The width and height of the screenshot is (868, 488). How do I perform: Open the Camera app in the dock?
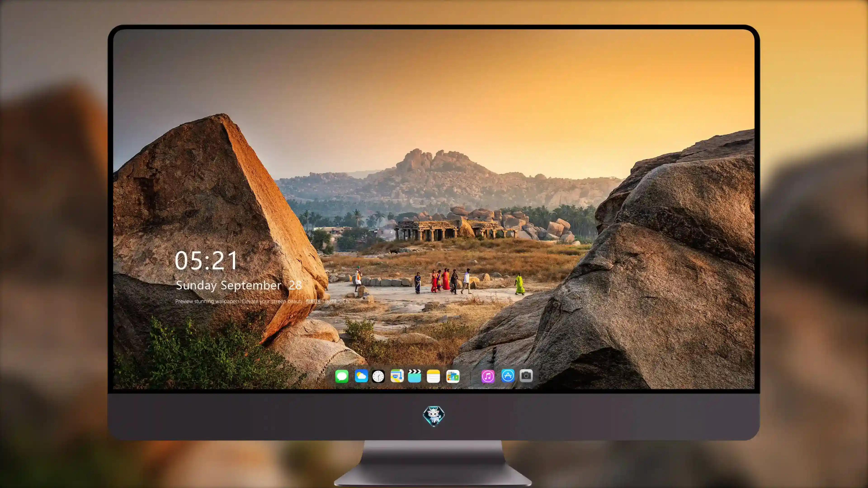point(526,375)
